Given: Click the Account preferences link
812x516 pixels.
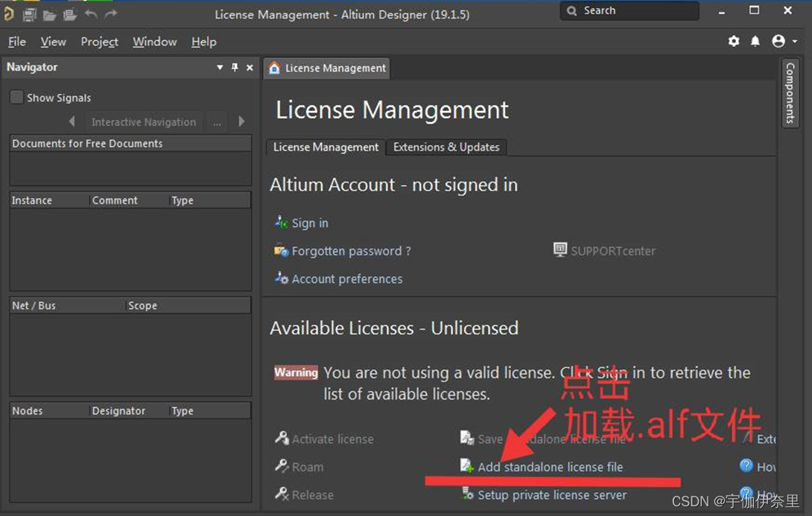Looking at the screenshot, I should pyautogui.click(x=347, y=279).
